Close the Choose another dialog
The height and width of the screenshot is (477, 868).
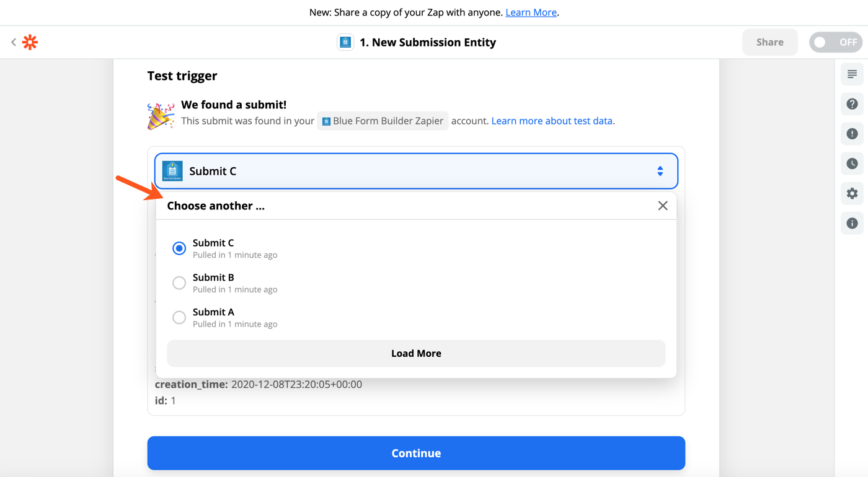click(x=663, y=205)
